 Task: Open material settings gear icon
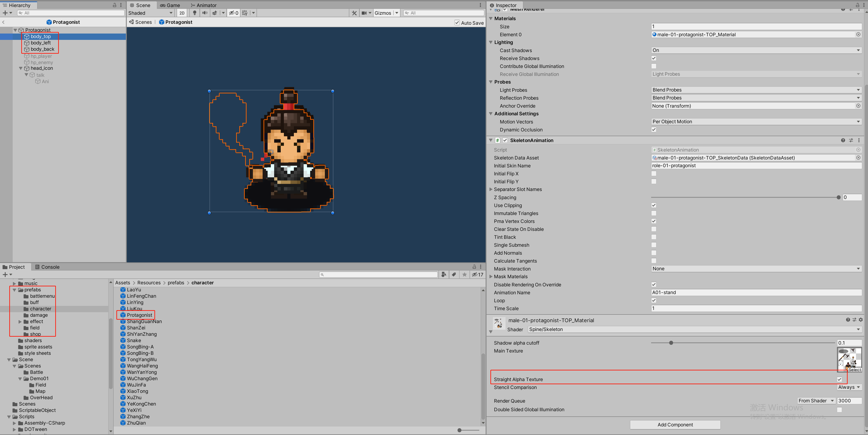[x=861, y=320]
